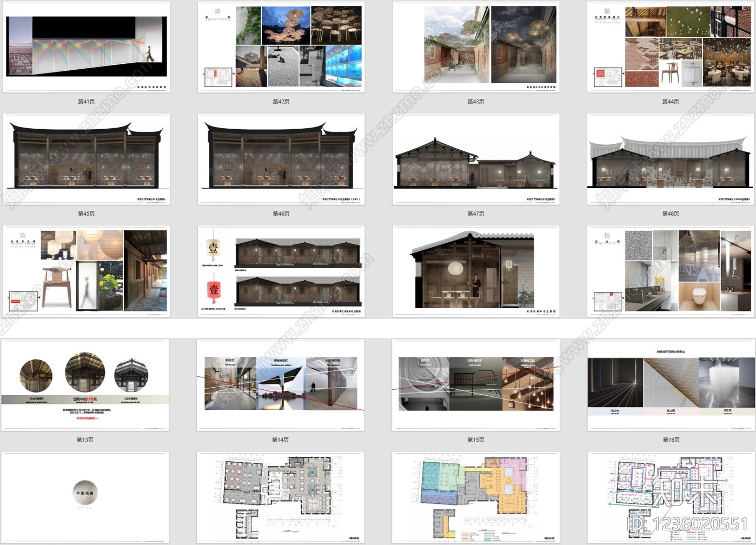Select the thumbnail with two 壹 lantern elevations
Image resolution: width=756 pixels, height=545 pixels.
pos(281,271)
